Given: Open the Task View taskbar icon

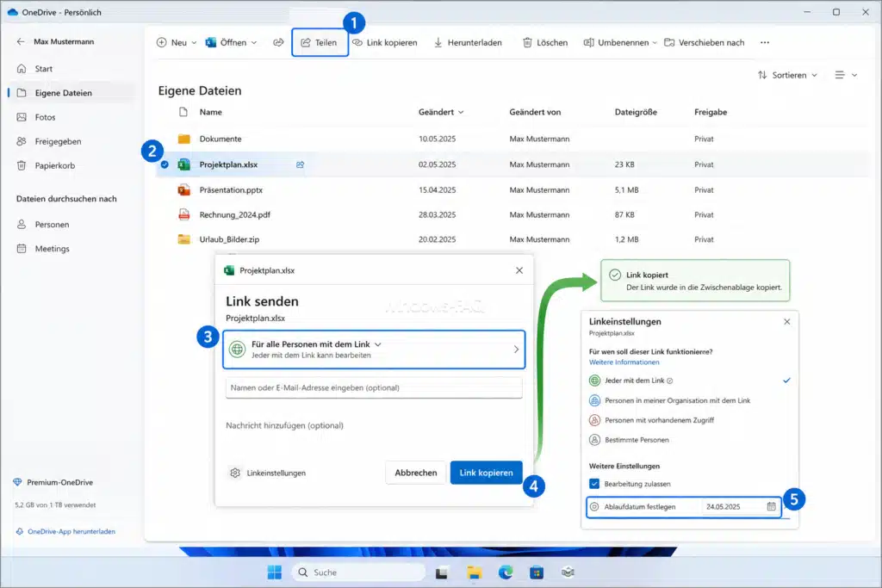Looking at the screenshot, I should pyautogui.click(x=442, y=573).
